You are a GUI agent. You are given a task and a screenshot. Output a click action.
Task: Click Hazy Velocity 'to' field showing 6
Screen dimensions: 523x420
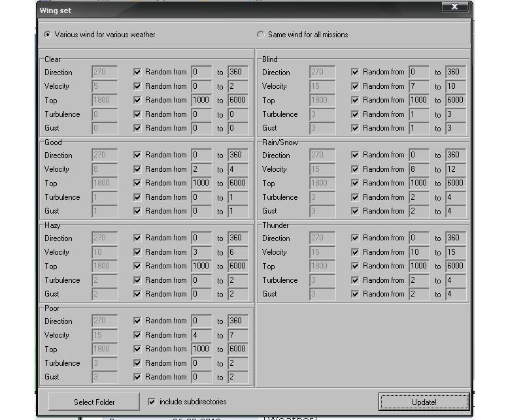point(238,252)
